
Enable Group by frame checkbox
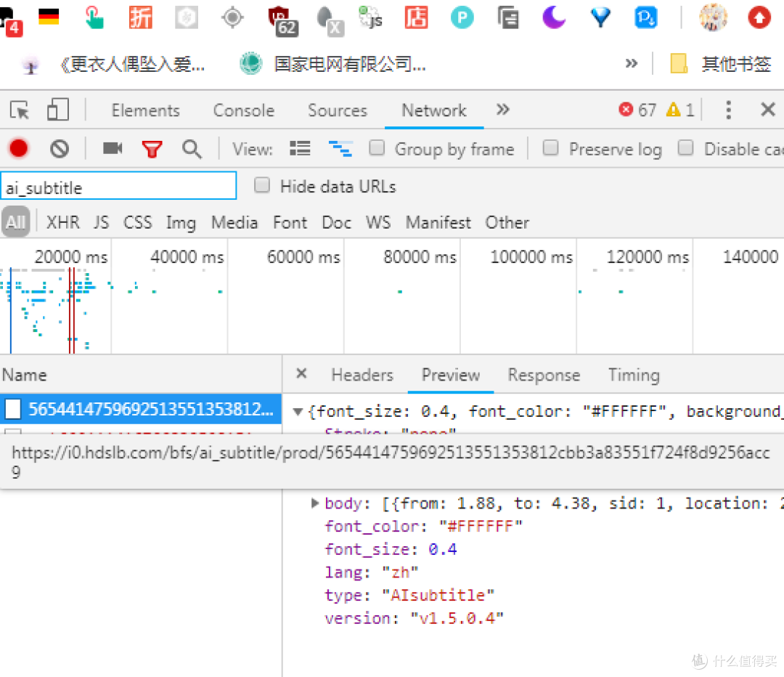(377, 147)
